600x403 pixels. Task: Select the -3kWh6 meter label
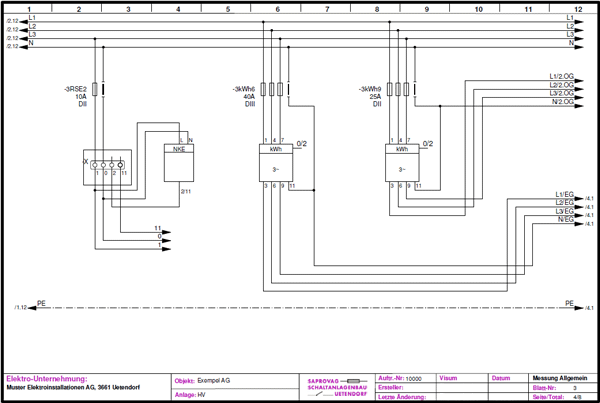pyautogui.click(x=243, y=90)
